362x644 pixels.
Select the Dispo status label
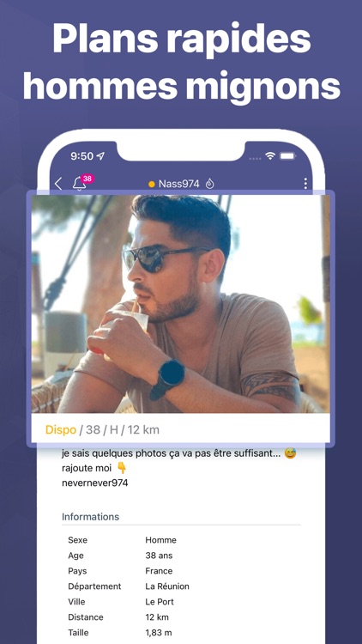coord(61,429)
